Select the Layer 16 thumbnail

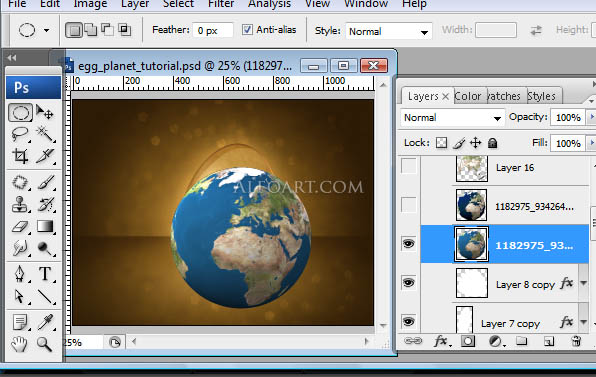tap(471, 168)
